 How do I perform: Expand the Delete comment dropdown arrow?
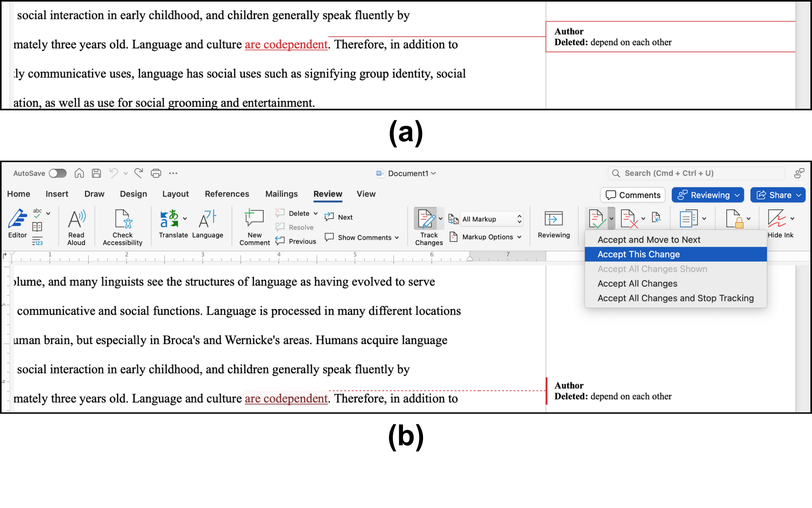click(316, 213)
